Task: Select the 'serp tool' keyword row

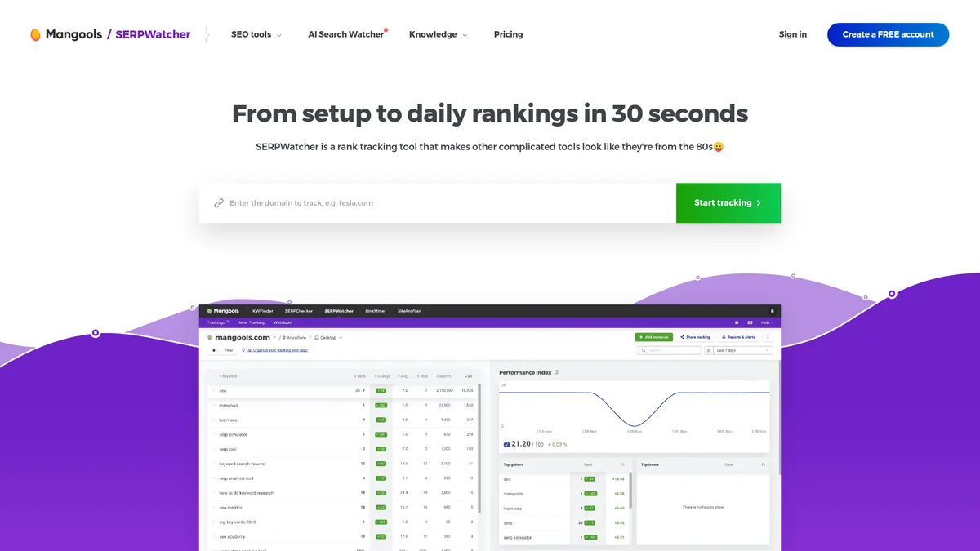Action: coord(343,449)
